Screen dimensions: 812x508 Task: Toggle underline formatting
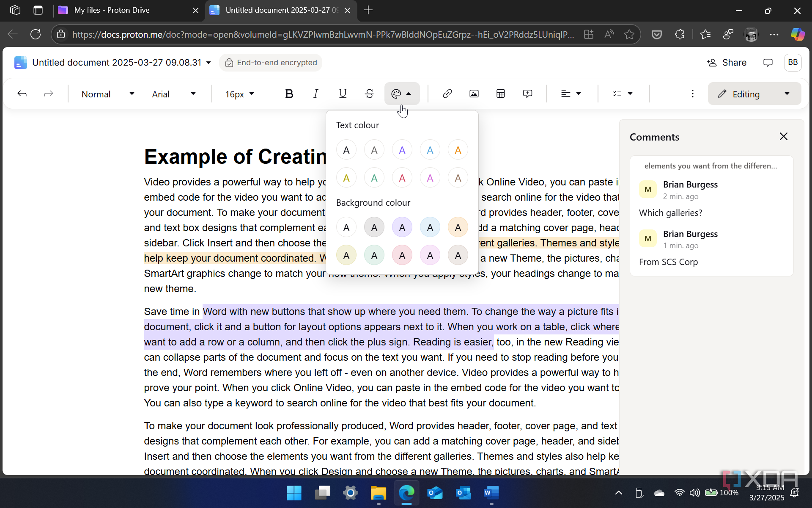click(x=343, y=94)
